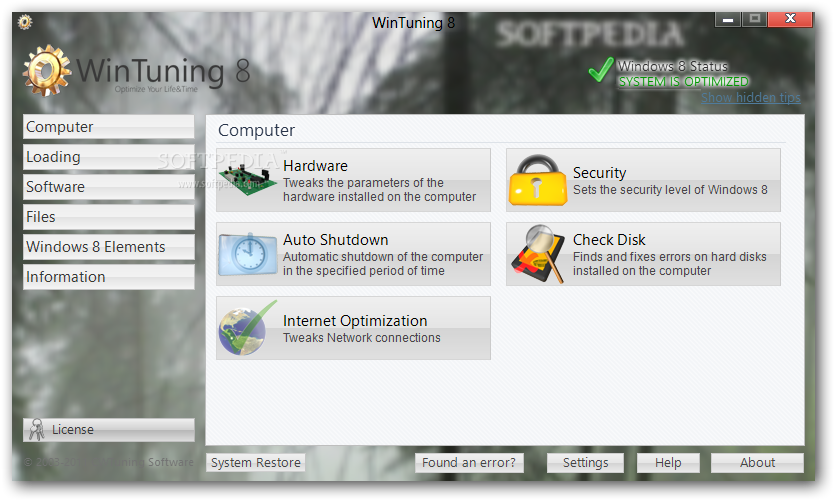
Task: Click the clock Auto Shutdown icon
Action: tap(248, 254)
